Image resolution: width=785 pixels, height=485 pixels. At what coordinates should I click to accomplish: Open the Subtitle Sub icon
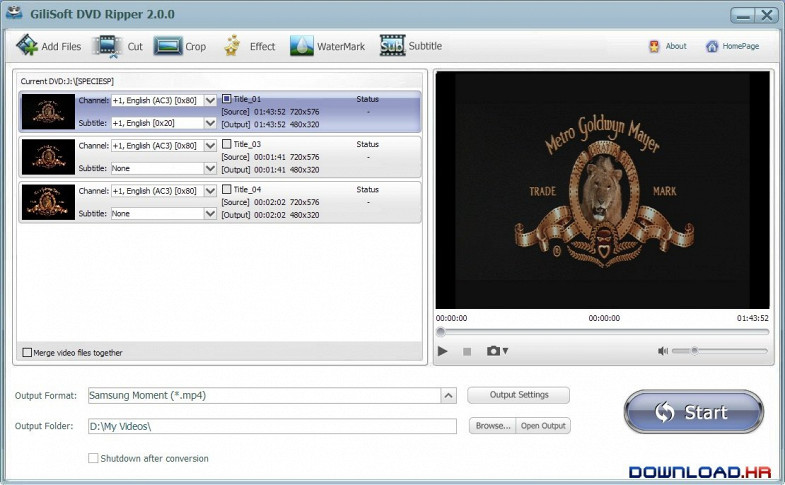click(x=392, y=46)
